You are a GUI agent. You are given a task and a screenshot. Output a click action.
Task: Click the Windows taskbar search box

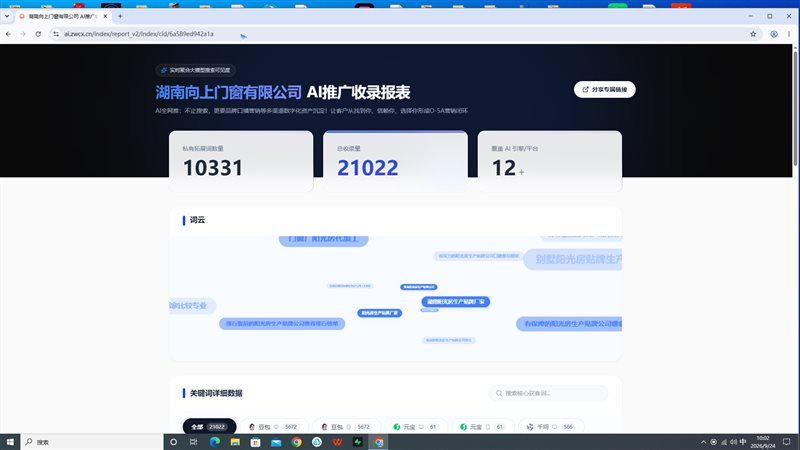[92, 442]
